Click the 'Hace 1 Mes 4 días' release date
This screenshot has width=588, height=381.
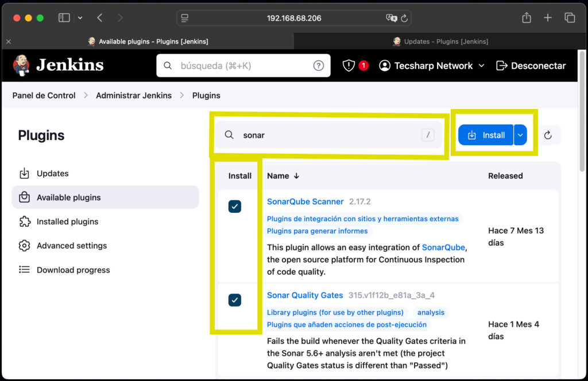(x=514, y=330)
